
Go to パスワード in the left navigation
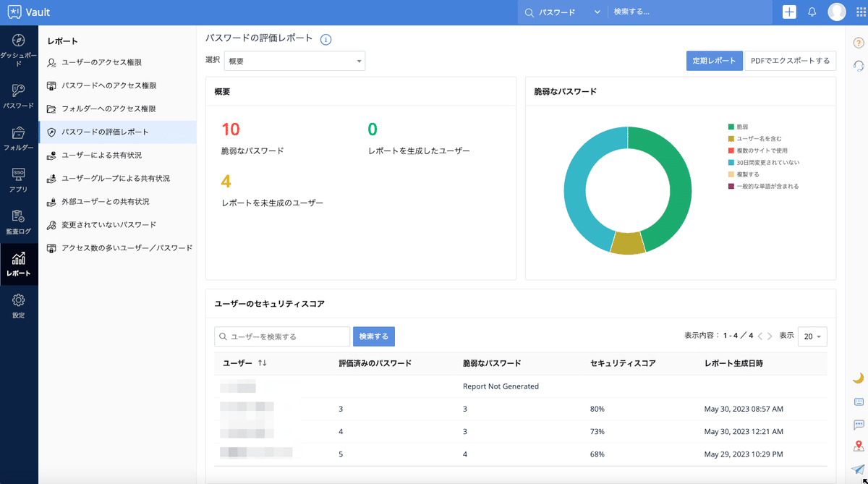click(19, 95)
